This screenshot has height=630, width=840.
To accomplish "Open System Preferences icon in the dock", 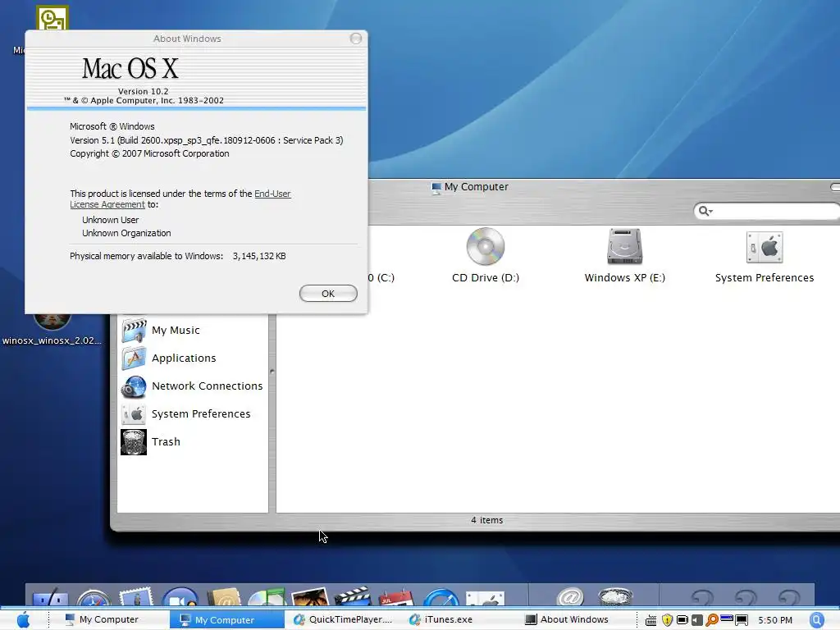I will click(485, 598).
